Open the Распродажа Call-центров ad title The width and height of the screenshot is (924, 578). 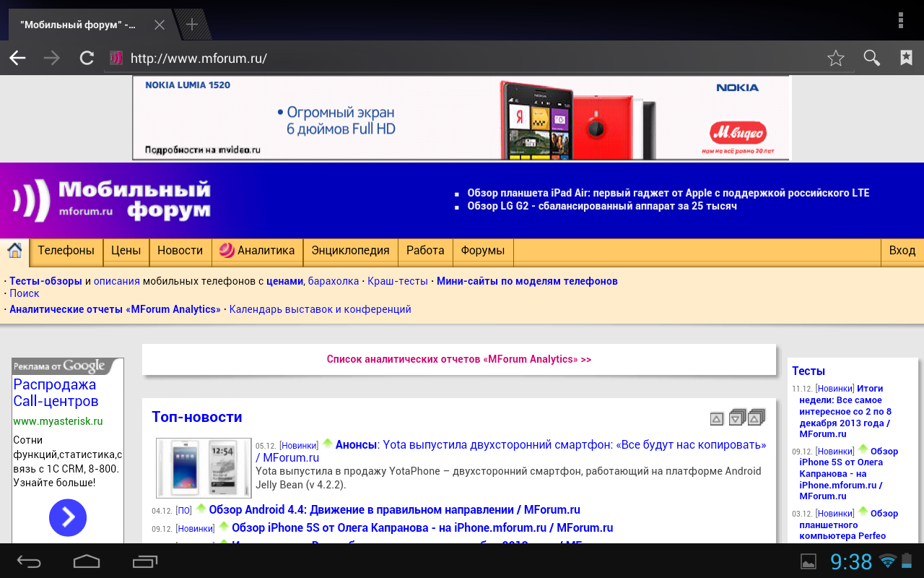56,392
